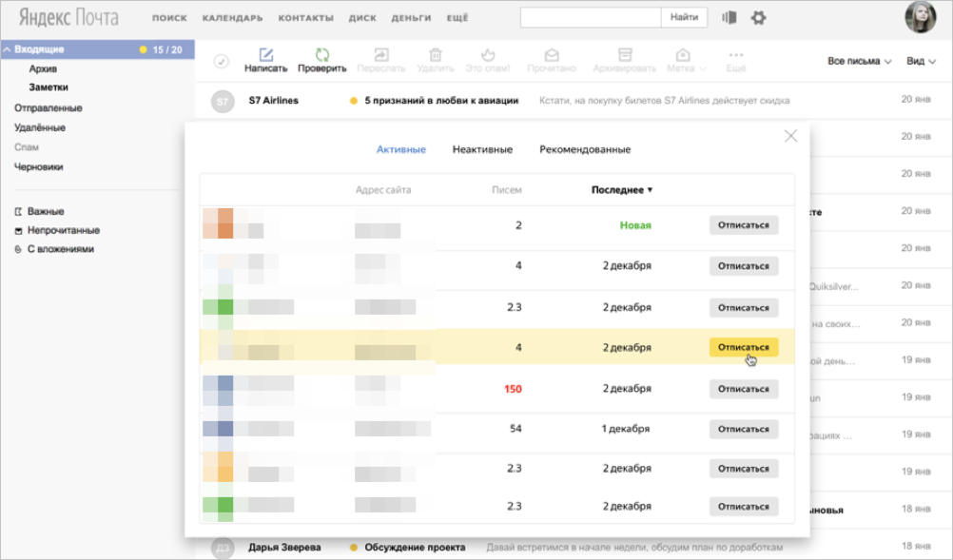Viewport: 953px width, 560px height.
Task: Open the Заметки folder
Action: (x=49, y=87)
